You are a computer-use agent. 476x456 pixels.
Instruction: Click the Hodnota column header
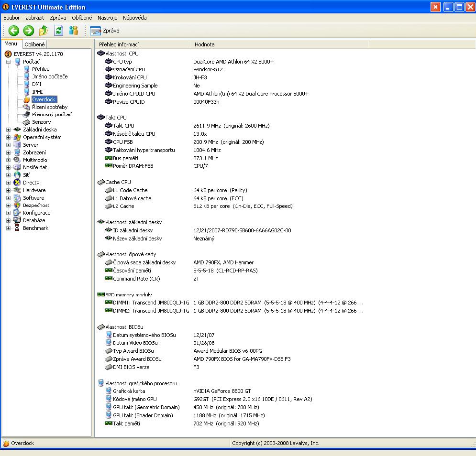[x=205, y=44]
